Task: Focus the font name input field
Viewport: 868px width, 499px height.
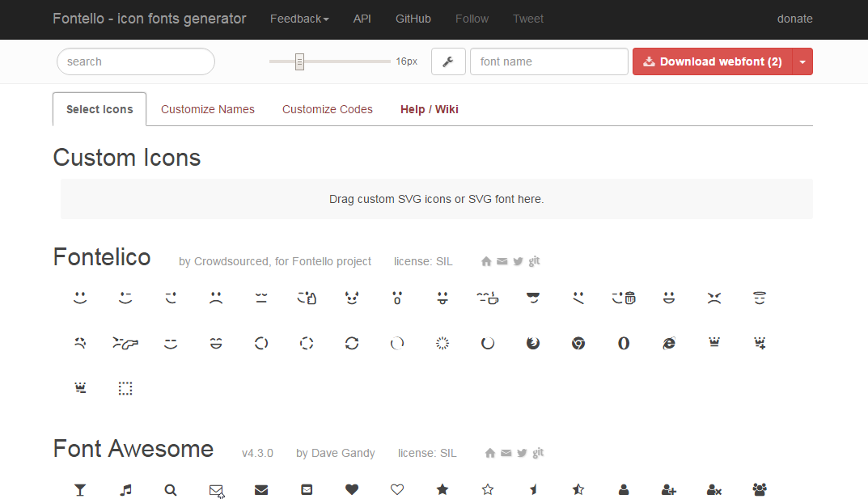Action: click(x=548, y=61)
